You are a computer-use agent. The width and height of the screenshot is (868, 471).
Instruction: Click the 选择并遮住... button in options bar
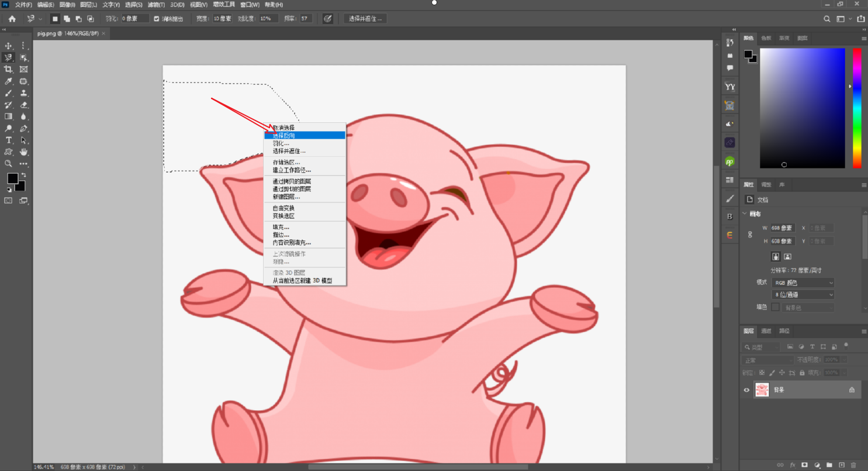(365, 19)
